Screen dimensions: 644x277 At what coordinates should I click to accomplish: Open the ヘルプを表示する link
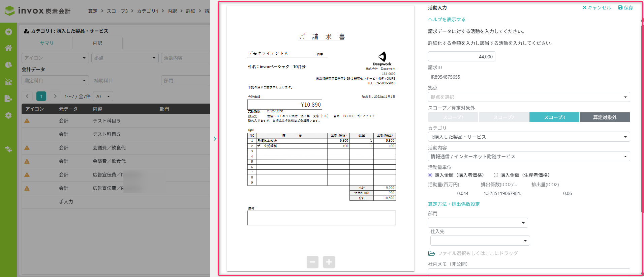pyautogui.click(x=447, y=20)
